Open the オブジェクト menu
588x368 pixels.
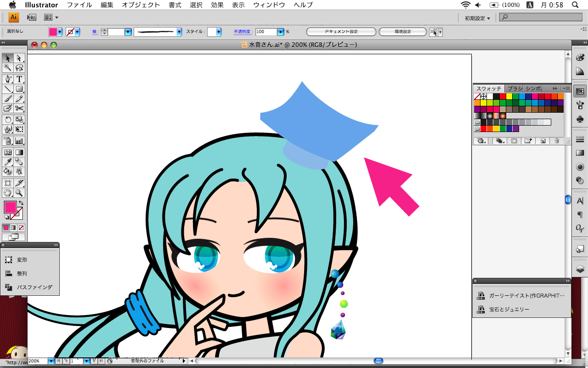(x=141, y=5)
